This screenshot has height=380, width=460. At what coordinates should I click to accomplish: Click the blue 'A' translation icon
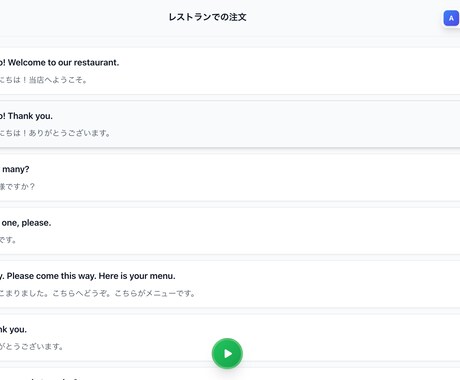(x=451, y=18)
